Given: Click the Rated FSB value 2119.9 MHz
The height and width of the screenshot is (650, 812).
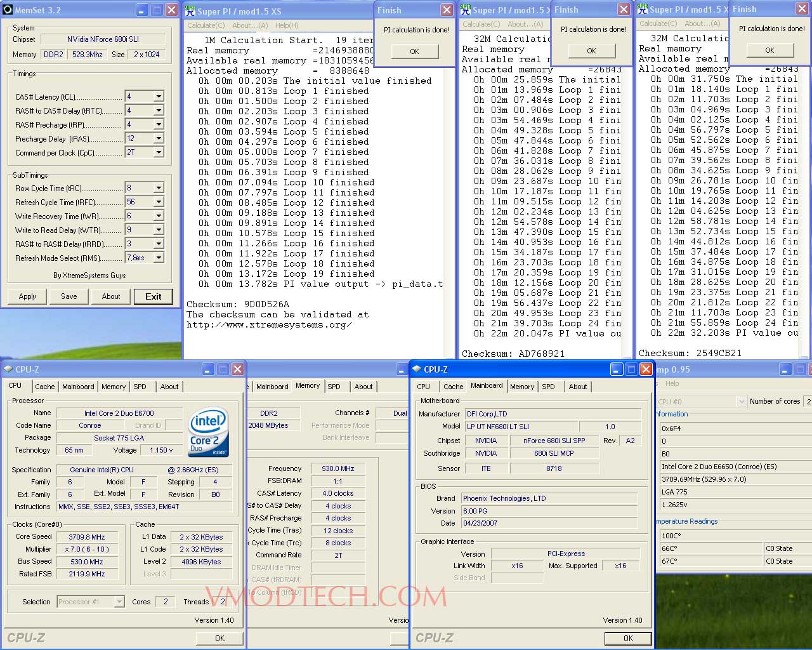Looking at the screenshot, I should (87, 574).
